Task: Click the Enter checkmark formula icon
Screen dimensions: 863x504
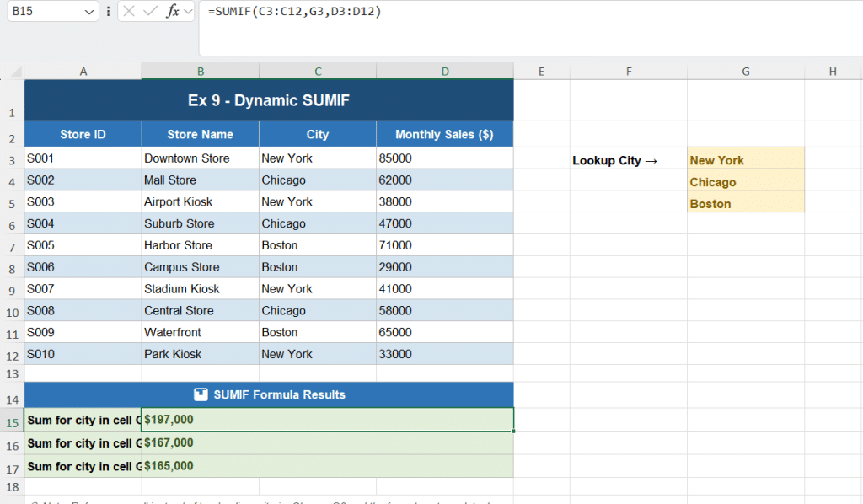Action: coord(150,12)
